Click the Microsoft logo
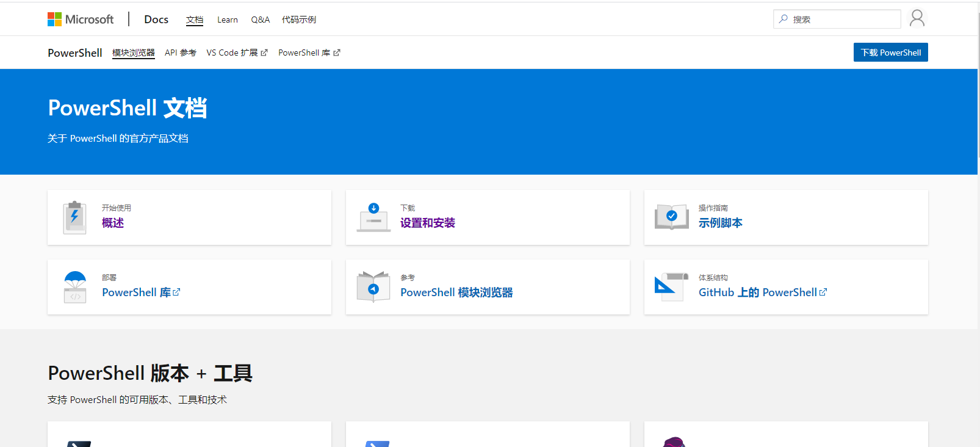 click(x=81, y=20)
